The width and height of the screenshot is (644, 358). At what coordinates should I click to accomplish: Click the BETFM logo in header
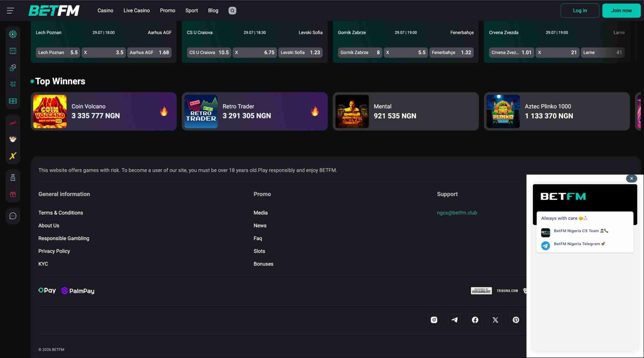[x=54, y=11]
